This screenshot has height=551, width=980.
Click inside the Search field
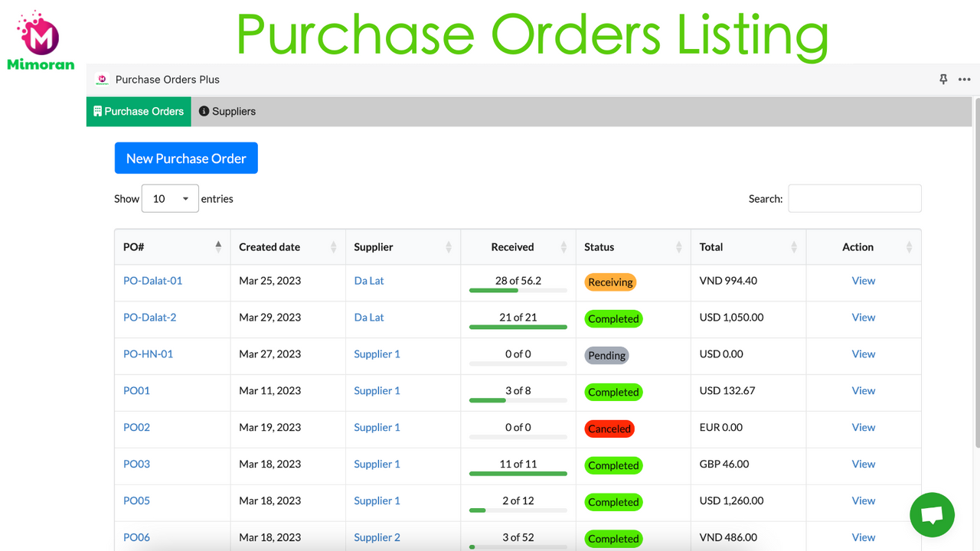click(854, 198)
